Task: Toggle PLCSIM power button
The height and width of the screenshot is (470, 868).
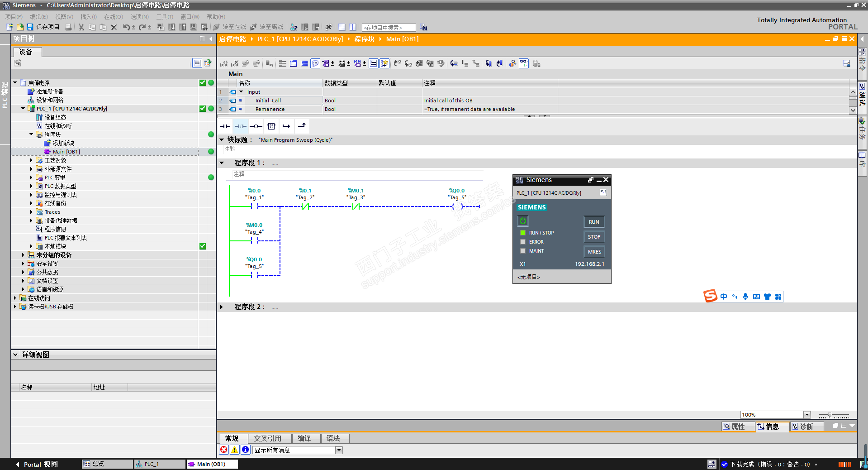Action: tap(523, 221)
